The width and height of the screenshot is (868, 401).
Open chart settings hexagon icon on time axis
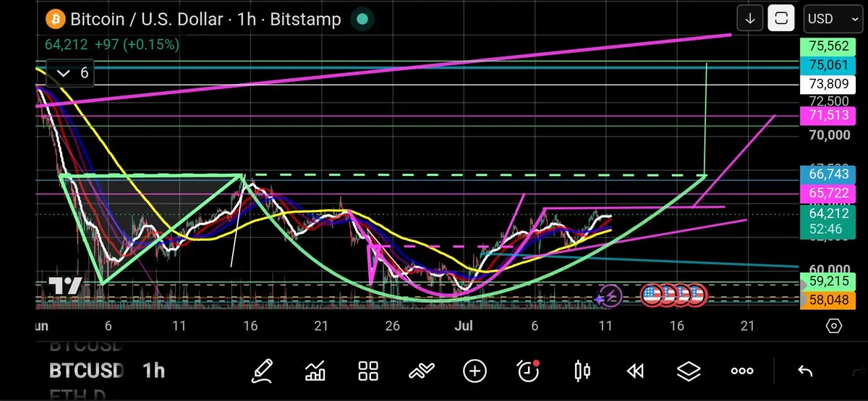click(833, 326)
